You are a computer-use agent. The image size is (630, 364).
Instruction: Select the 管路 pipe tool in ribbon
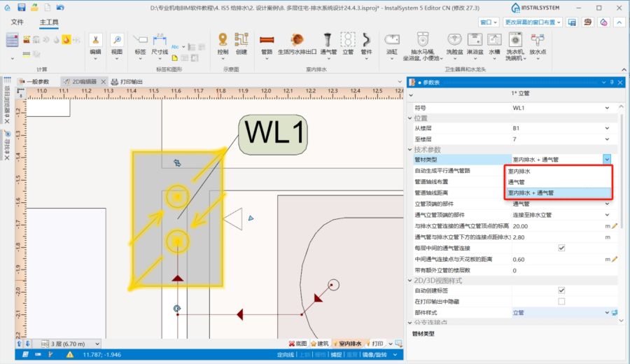click(267, 42)
